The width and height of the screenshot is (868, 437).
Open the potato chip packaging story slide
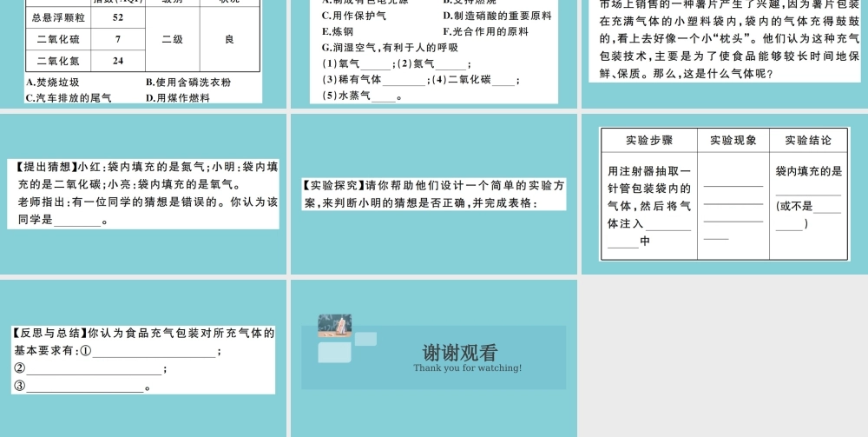click(725, 54)
